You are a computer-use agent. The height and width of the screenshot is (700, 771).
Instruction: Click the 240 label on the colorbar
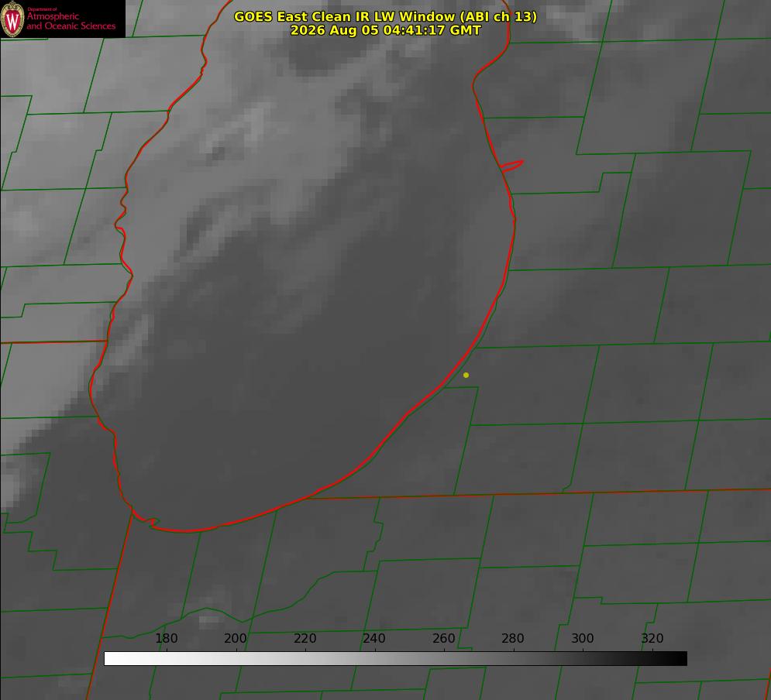374,638
